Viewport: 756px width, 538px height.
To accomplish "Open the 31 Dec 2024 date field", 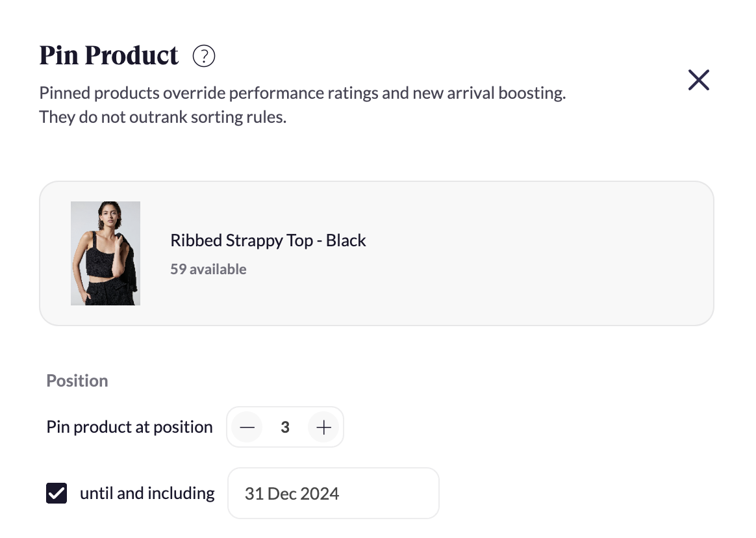I will [x=333, y=493].
